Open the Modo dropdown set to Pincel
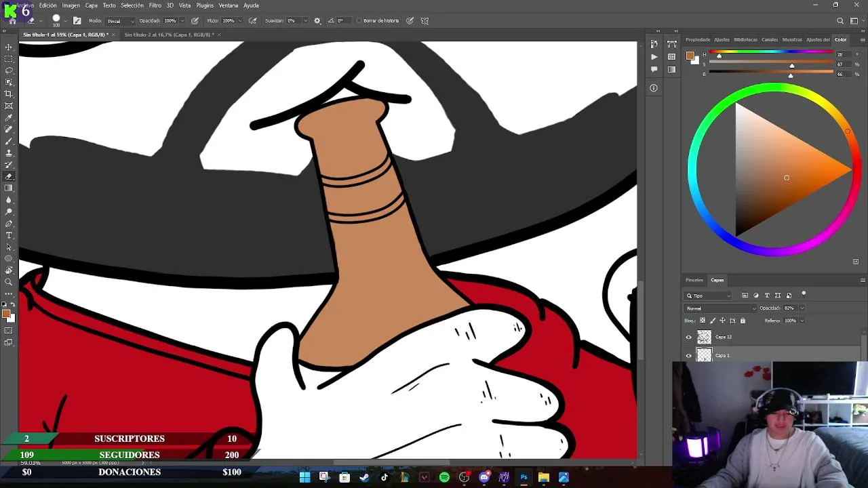 point(120,21)
